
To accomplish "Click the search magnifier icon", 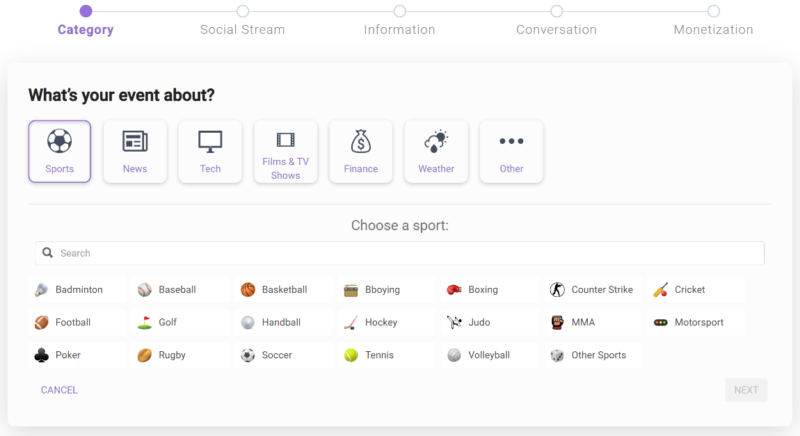I will pos(47,252).
